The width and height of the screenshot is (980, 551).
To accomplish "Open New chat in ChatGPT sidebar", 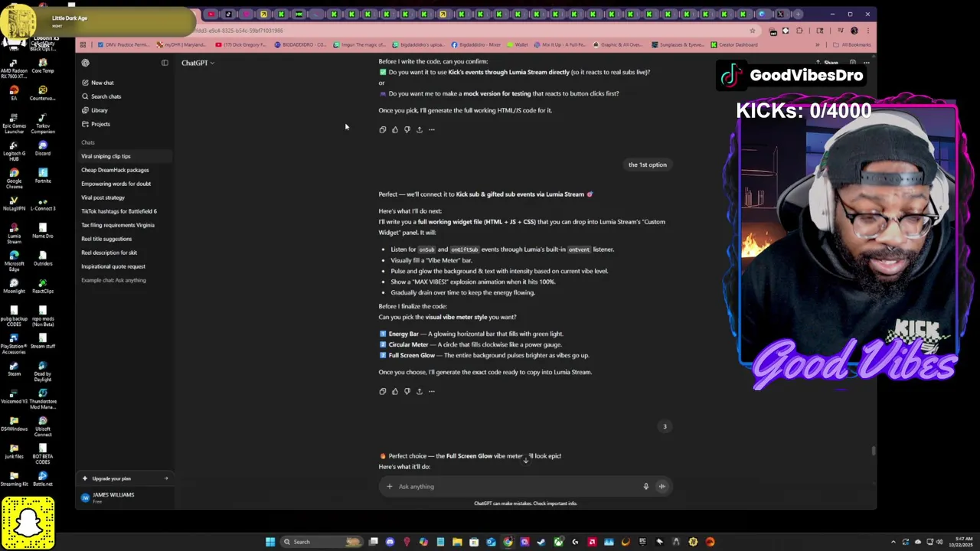I will pos(102,83).
